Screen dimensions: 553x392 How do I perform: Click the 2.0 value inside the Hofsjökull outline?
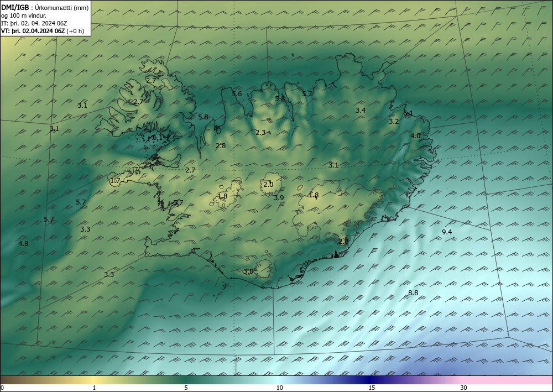[268, 184]
